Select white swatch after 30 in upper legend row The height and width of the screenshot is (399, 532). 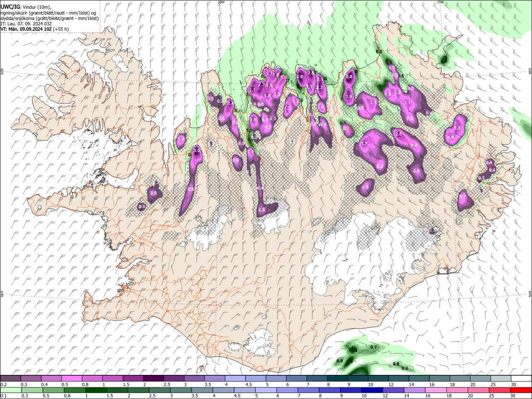point(522,378)
